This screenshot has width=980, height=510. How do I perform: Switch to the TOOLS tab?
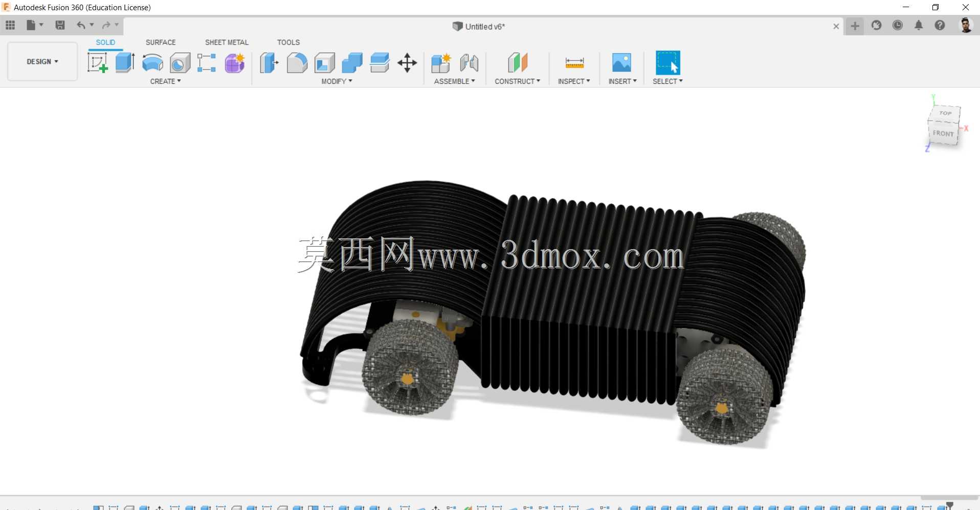pyautogui.click(x=288, y=42)
